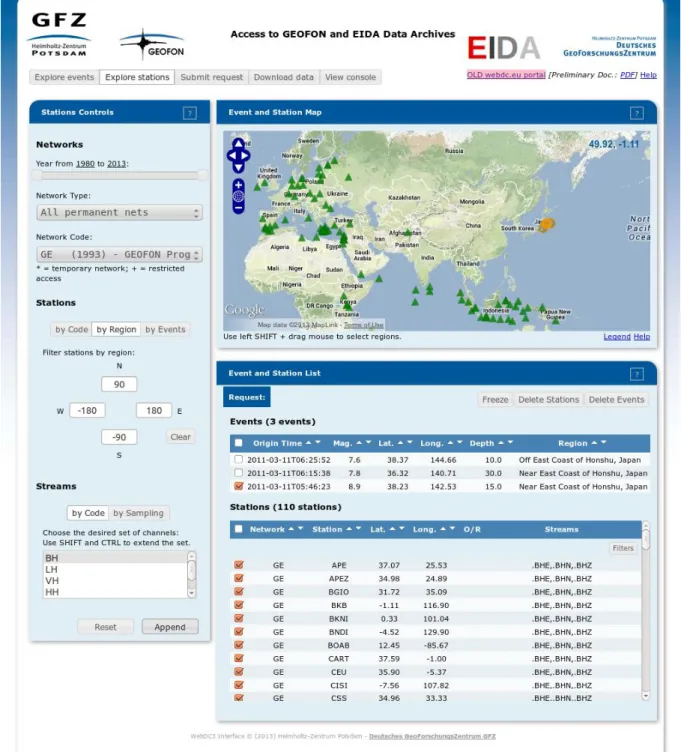Screen dimensions: 681x752
Task: Open the OLD webdc.eu portal link
Action: (x=506, y=75)
